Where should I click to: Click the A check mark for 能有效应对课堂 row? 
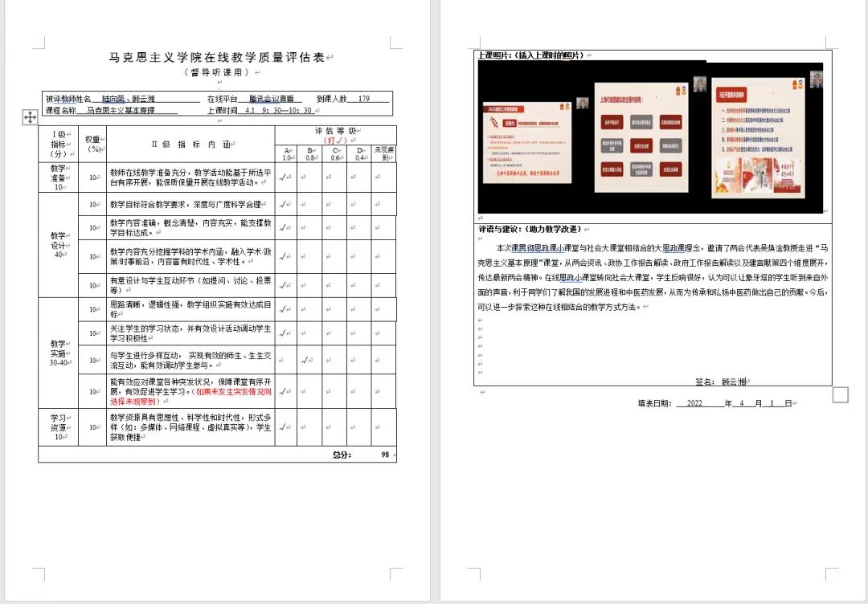284,392
